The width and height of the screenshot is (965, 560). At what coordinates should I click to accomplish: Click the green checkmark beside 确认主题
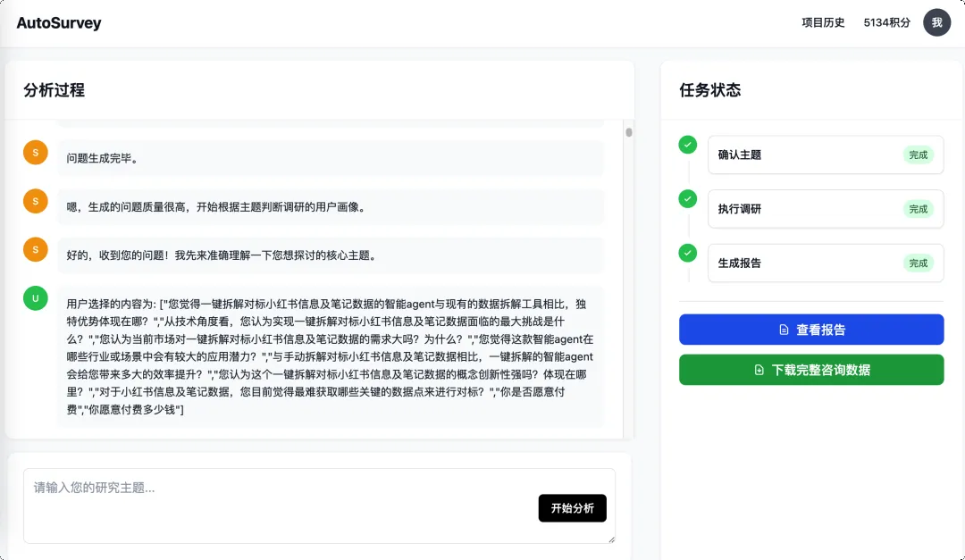point(687,145)
